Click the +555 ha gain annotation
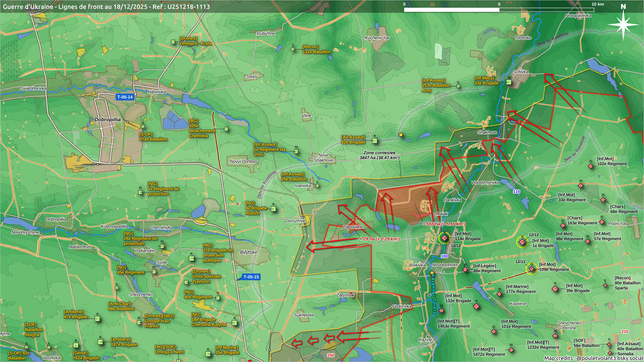Screen dimensions: 644x362 point(444,224)
